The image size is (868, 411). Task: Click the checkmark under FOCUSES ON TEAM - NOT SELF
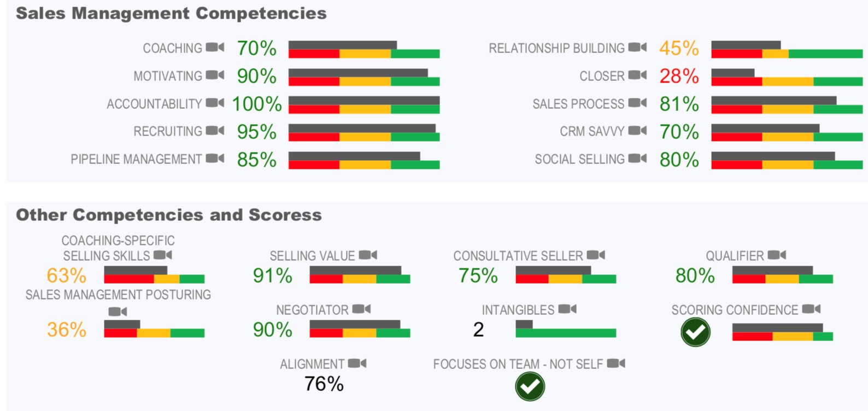(x=530, y=386)
